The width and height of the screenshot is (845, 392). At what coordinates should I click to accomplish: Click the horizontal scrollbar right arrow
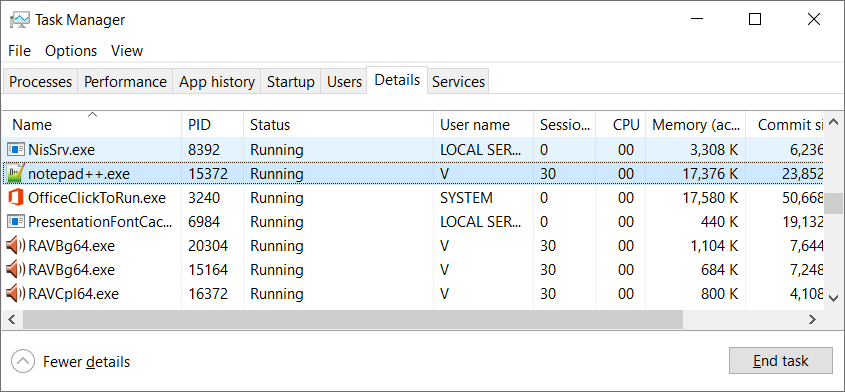[813, 320]
